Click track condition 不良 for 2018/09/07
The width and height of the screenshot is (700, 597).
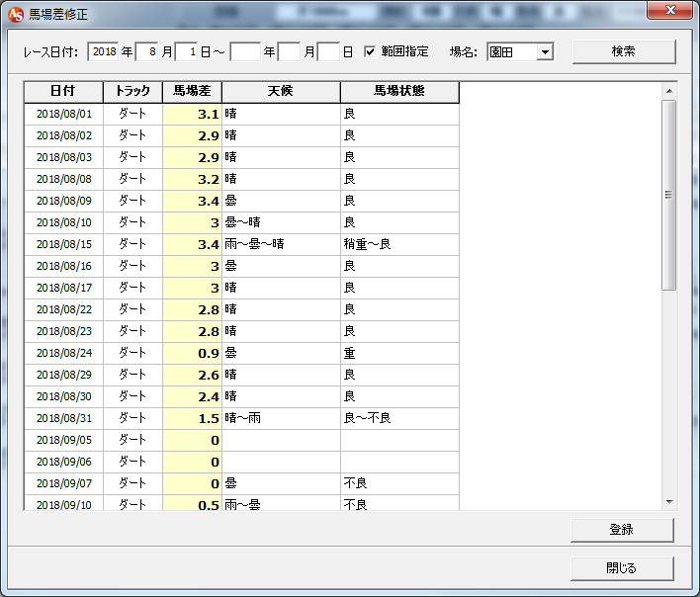point(399,484)
